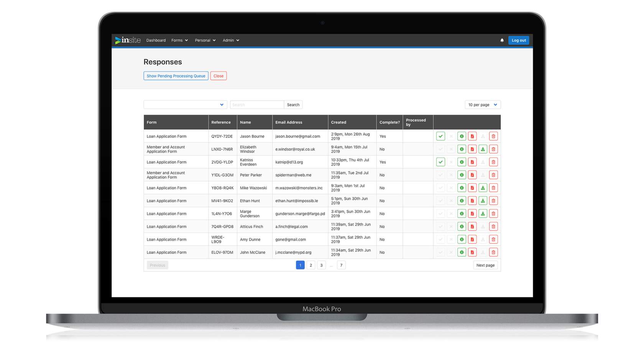Click email jason.bourne@gmail.com
The width and height of the screenshot is (644, 353).
click(297, 136)
